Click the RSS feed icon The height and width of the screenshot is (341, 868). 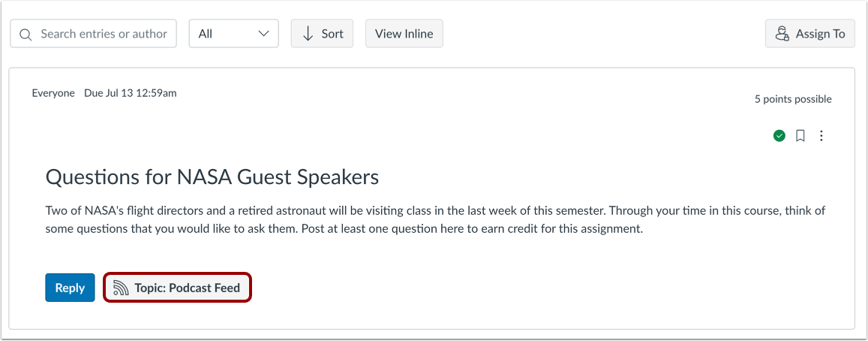click(121, 288)
